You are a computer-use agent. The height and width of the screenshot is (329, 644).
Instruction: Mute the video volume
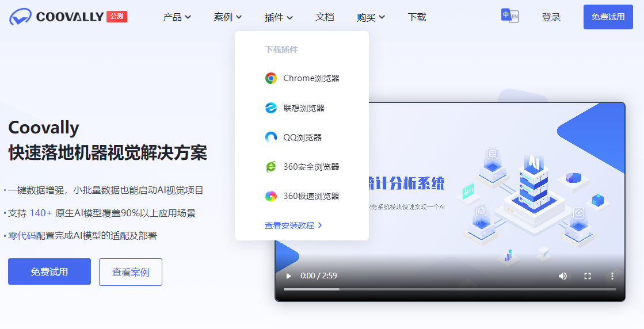click(563, 276)
